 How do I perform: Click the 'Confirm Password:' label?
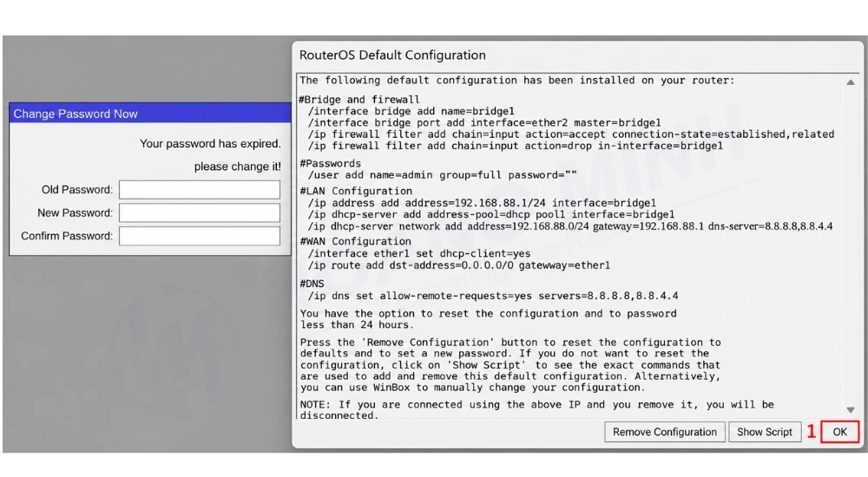click(x=67, y=236)
